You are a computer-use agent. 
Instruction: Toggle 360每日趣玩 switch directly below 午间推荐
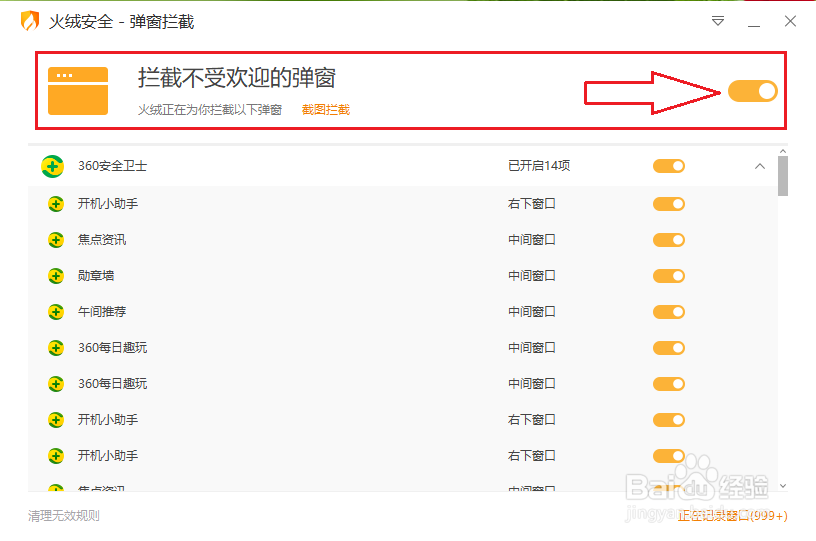click(x=669, y=347)
